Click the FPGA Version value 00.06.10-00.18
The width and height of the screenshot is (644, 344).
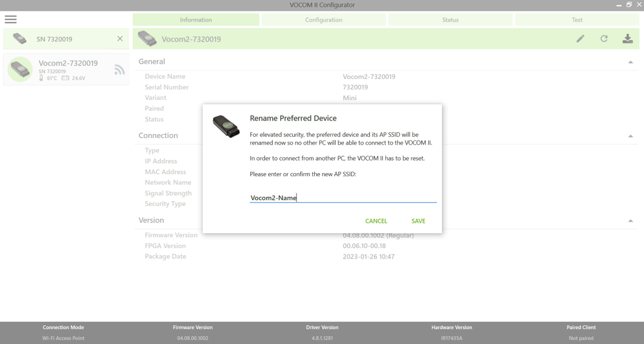364,246
